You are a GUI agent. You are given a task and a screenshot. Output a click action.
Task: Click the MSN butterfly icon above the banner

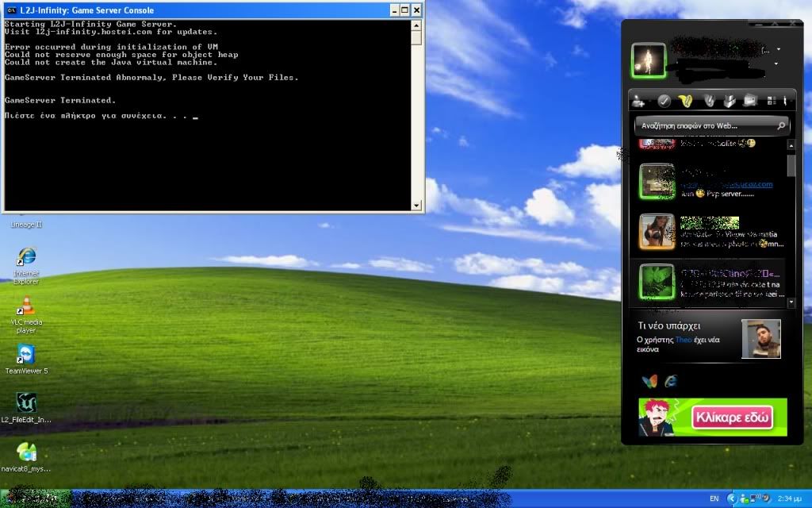[651, 382]
